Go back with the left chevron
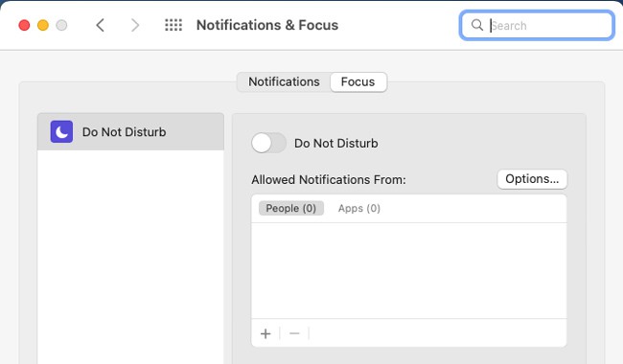The height and width of the screenshot is (364, 623). [100, 26]
